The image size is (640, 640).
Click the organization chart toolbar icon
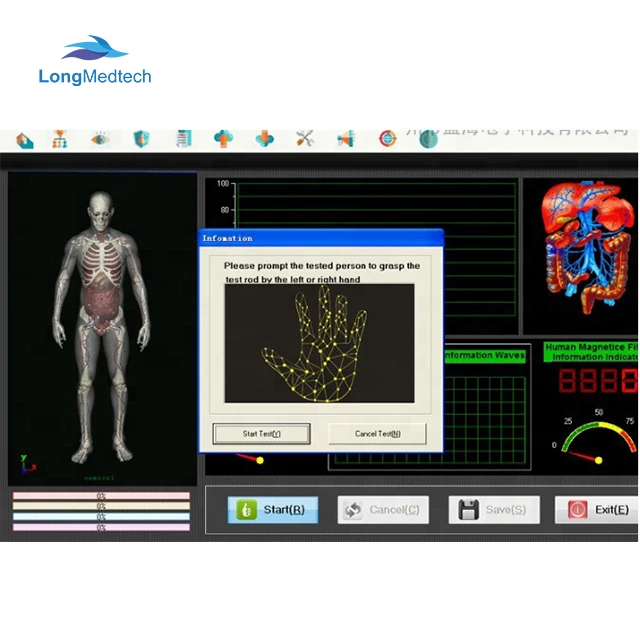60,139
